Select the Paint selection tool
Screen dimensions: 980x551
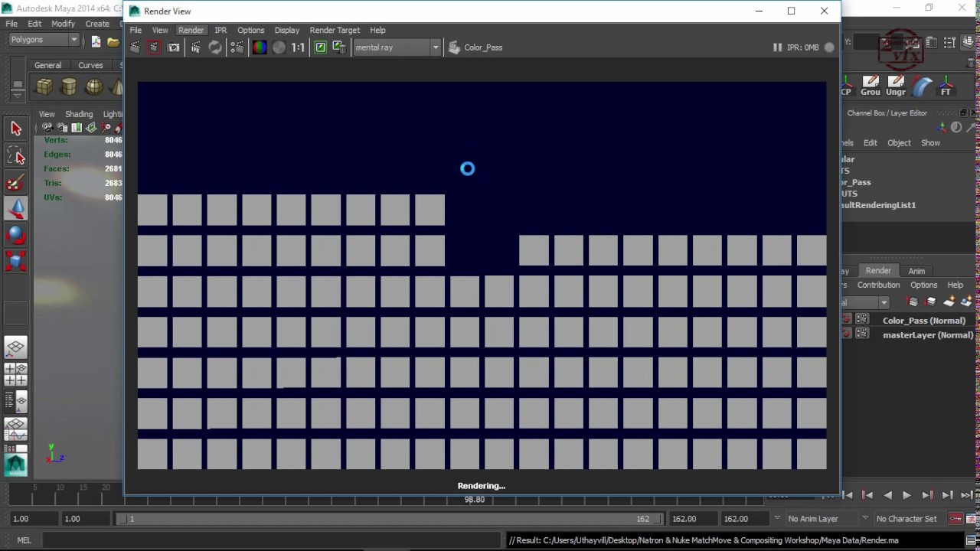click(15, 182)
